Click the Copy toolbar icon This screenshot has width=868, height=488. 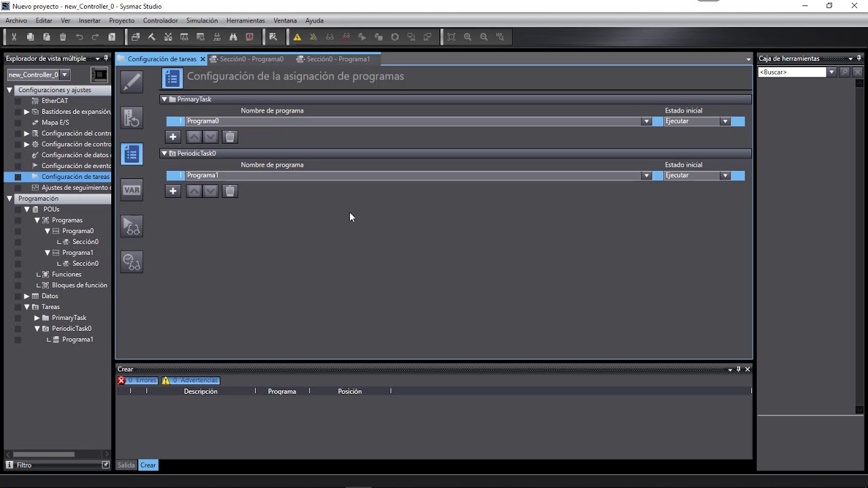[x=31, y=37]
